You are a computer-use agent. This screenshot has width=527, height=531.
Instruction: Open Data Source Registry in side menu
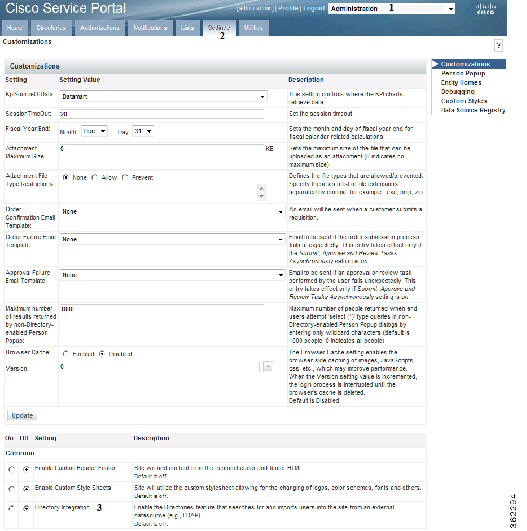point(473,110)
